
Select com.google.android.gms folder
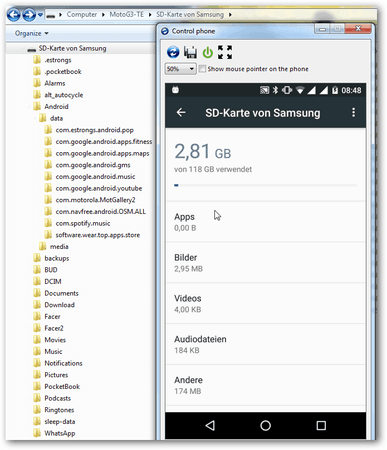[93, 165]
